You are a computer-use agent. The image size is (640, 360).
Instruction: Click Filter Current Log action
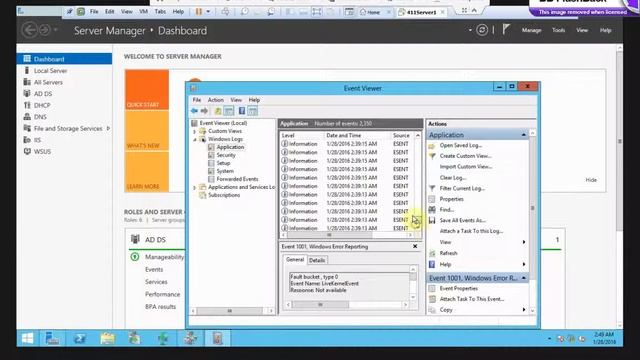tap(462, 189)
